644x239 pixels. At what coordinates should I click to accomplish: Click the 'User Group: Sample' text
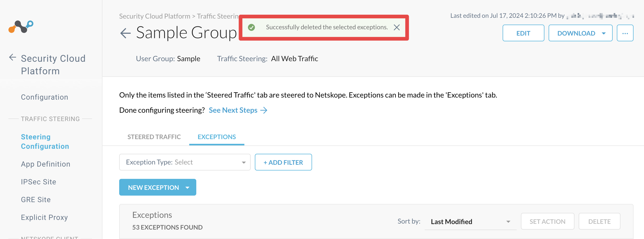click(x=168, y=59)
